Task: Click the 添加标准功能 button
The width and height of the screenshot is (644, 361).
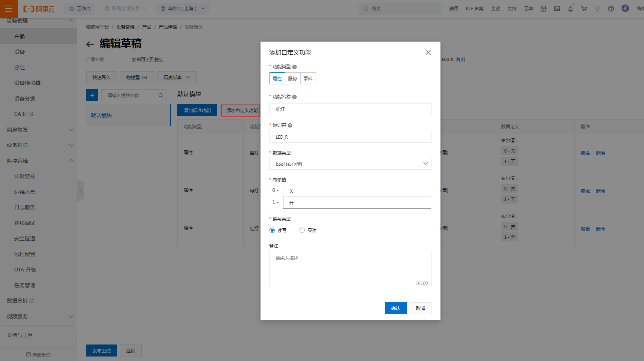Action: click(197, 110)
